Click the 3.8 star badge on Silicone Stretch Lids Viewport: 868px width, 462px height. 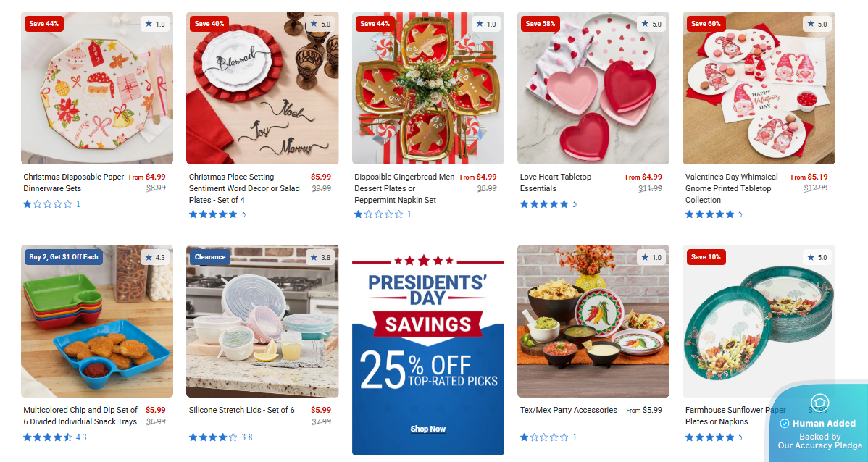click(320, 257)
